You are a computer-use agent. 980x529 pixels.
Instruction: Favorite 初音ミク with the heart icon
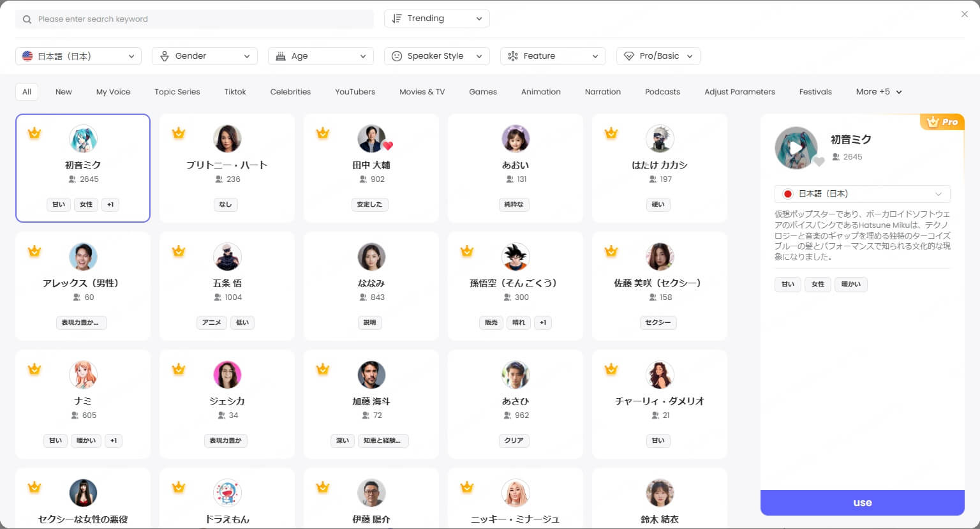[819, 161]
